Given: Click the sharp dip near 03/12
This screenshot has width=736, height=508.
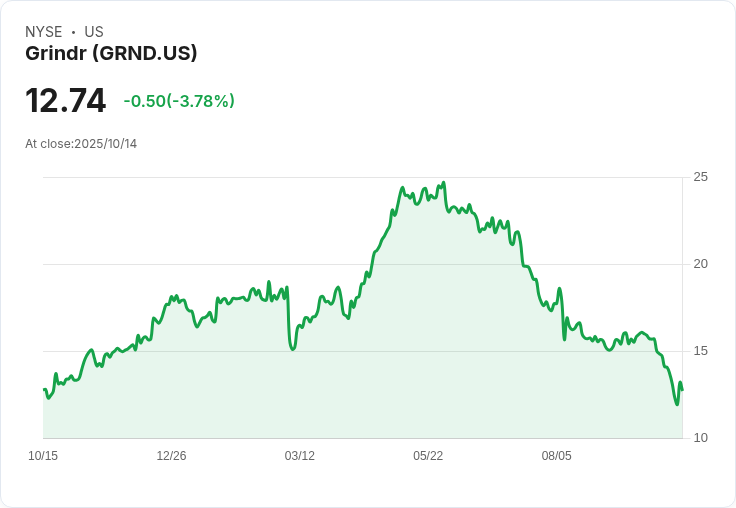Looking at the screenshot, I should point(293,349).
